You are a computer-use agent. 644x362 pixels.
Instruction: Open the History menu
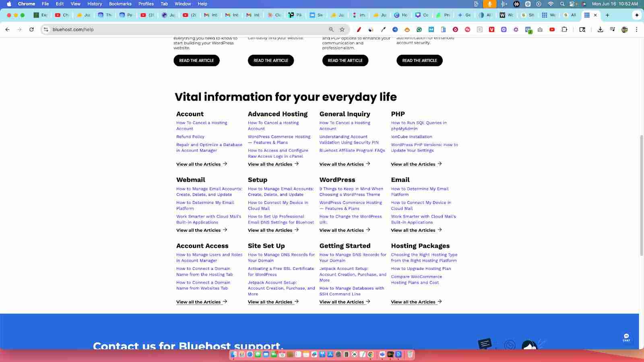95,4
